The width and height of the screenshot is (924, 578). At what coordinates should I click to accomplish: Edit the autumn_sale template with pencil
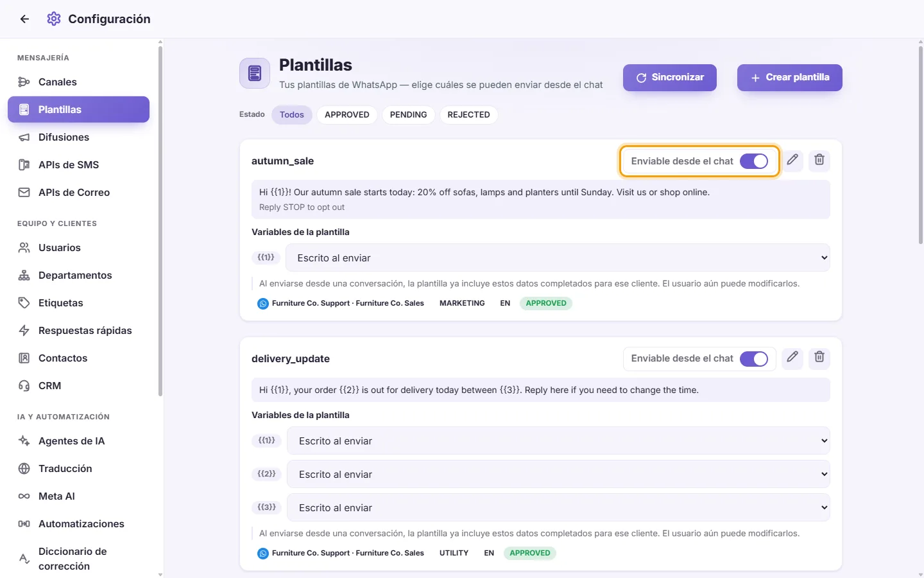[x=792, y=160]
